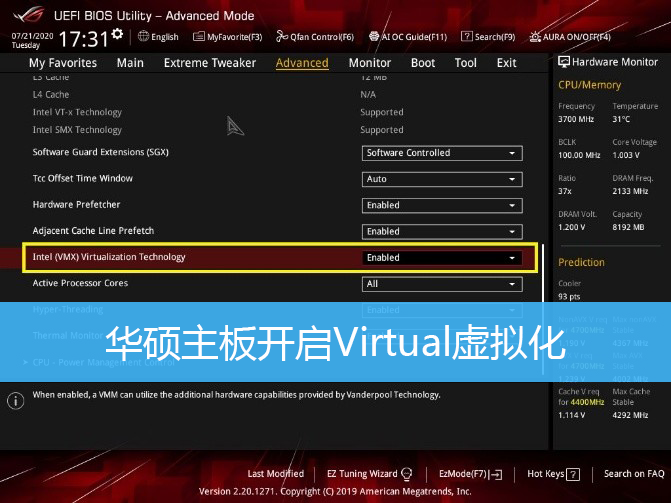The image size is (671, 503).
Task: Launch Qfan Control(F6) fan tuning
Action: [315, 37]
